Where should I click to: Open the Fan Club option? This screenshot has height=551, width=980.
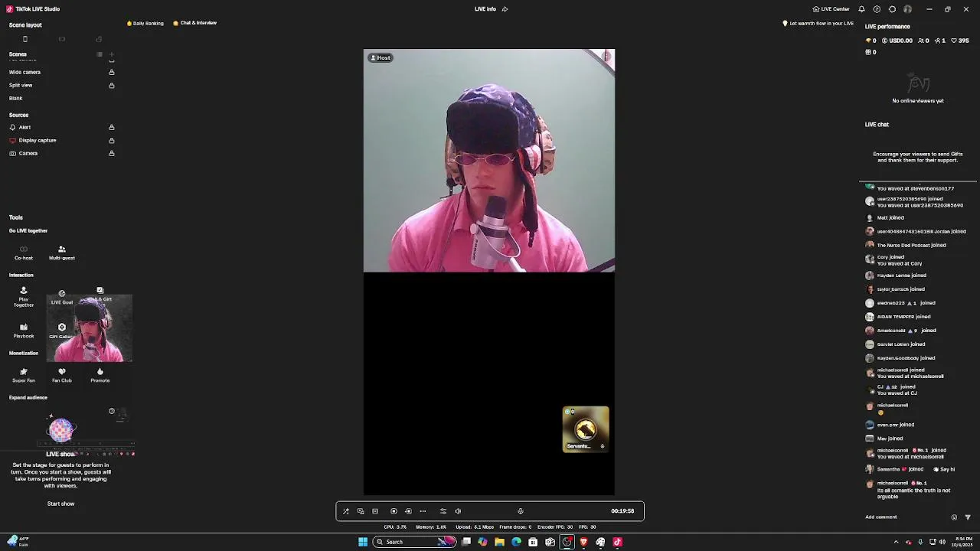62,375
